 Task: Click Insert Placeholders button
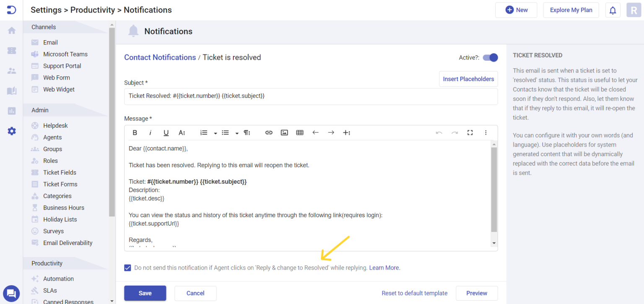(468, 79)
